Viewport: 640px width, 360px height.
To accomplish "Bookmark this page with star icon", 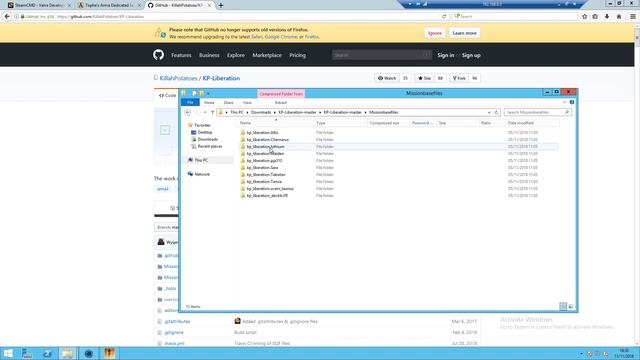I will [x=584, y=16].
